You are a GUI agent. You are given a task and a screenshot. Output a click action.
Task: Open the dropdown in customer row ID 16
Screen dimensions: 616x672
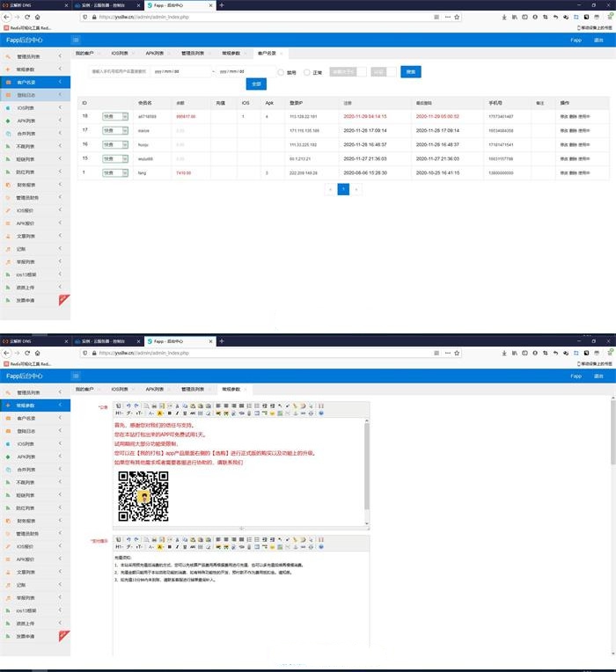tap(115, 145)
